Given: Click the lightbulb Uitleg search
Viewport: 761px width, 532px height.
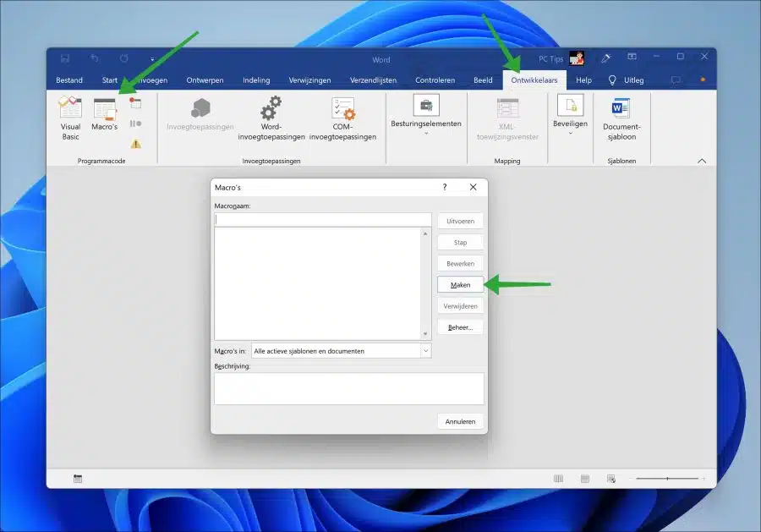Looking at the screenshot, I should [x=626, y=80].
